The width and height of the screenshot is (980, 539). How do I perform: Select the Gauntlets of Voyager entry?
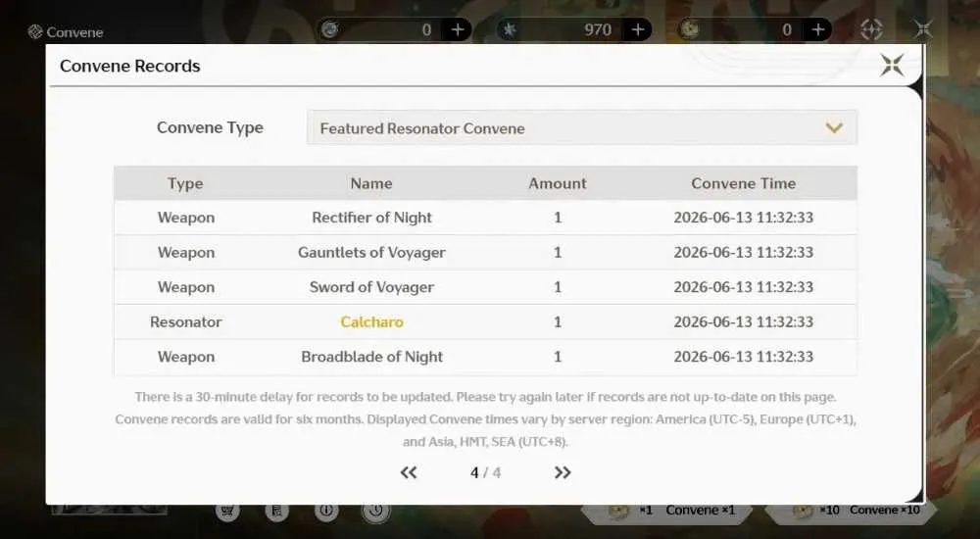tap(371, 253)
